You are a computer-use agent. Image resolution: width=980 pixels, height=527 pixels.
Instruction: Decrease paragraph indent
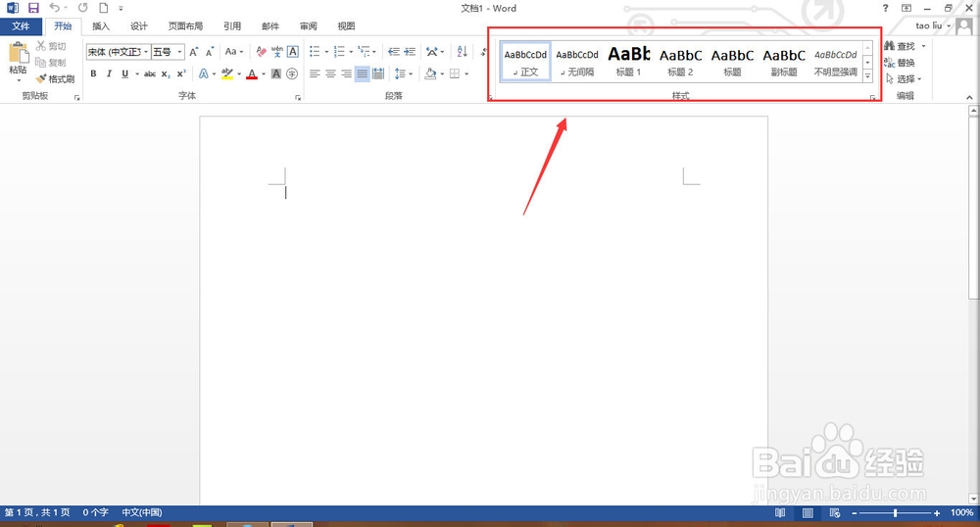point(394,52)
